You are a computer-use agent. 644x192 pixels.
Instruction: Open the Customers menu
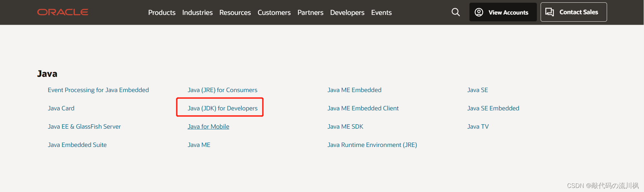[274, 13]
